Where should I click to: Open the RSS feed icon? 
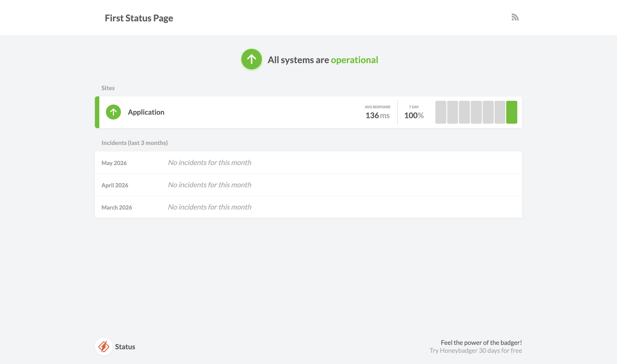click(515, 17)
